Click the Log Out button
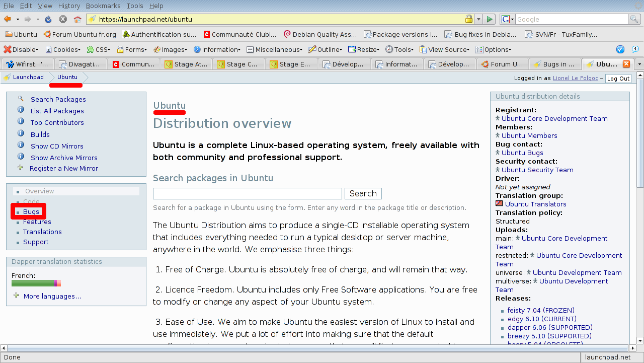 (x=618, y=79)
